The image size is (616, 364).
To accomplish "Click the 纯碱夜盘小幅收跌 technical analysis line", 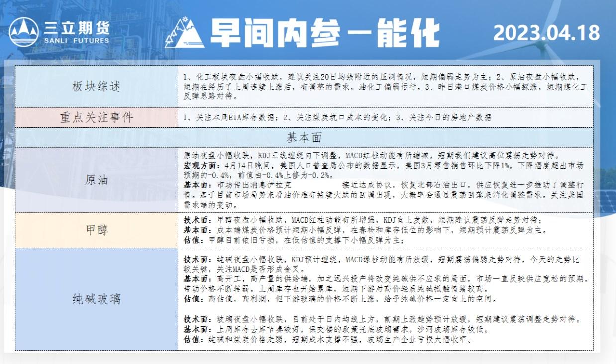I will (x=382, y=260).
